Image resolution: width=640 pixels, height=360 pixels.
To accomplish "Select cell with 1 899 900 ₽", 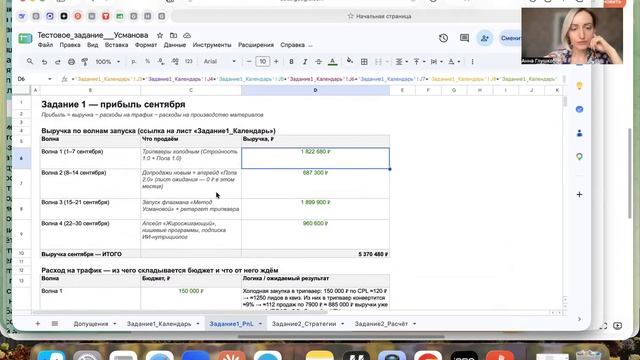I will tap(316, 209).
